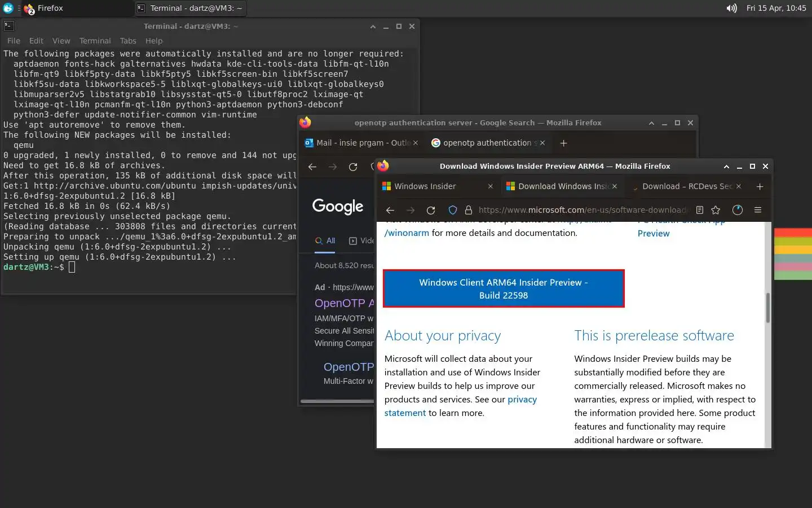Open the Terminal Help menu
The height and width of the screenshot is (508, 812).
[x=154, y=41]
